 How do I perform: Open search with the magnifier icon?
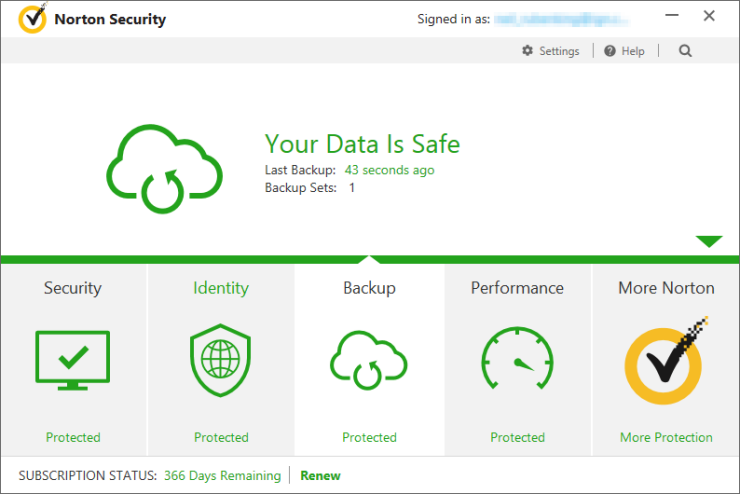[x=685, y=51]
